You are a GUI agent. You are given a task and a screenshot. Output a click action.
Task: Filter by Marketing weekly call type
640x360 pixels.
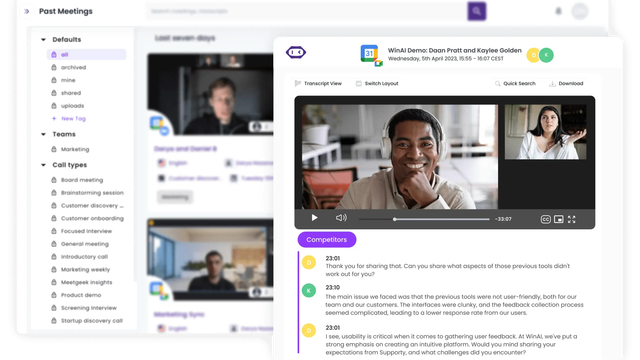coord(87,269)
